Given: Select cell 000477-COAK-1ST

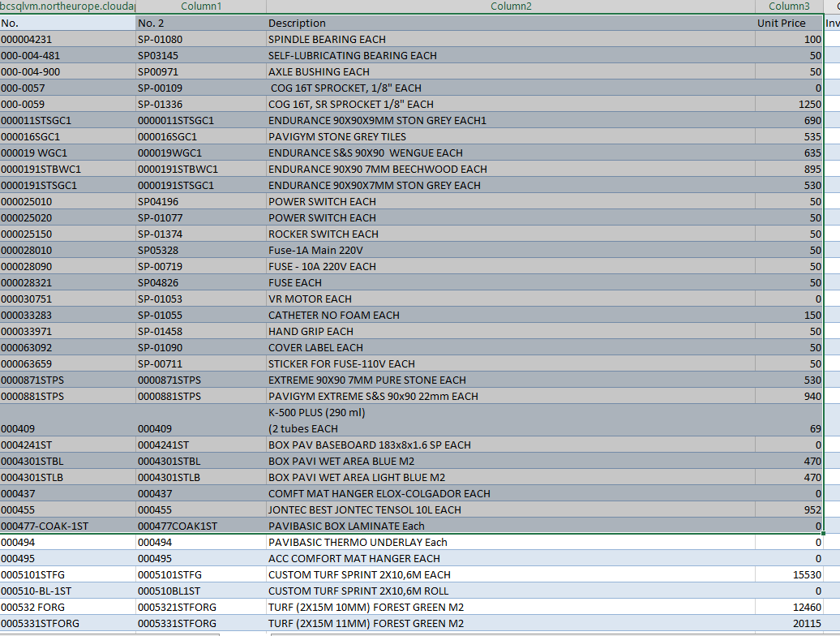Looking at the screenshot, I should click(x=67, y=526).
